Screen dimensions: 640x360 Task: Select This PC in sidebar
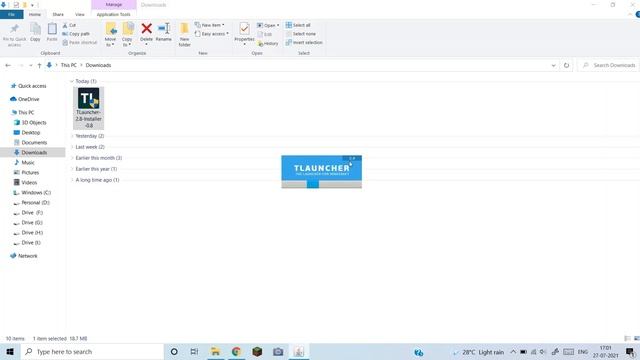click(x=23, y=112)
